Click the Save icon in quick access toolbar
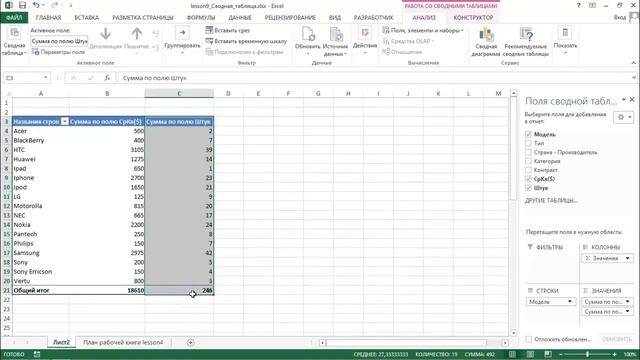The width and height of the screenshot is (640, 360). point(22,5)
